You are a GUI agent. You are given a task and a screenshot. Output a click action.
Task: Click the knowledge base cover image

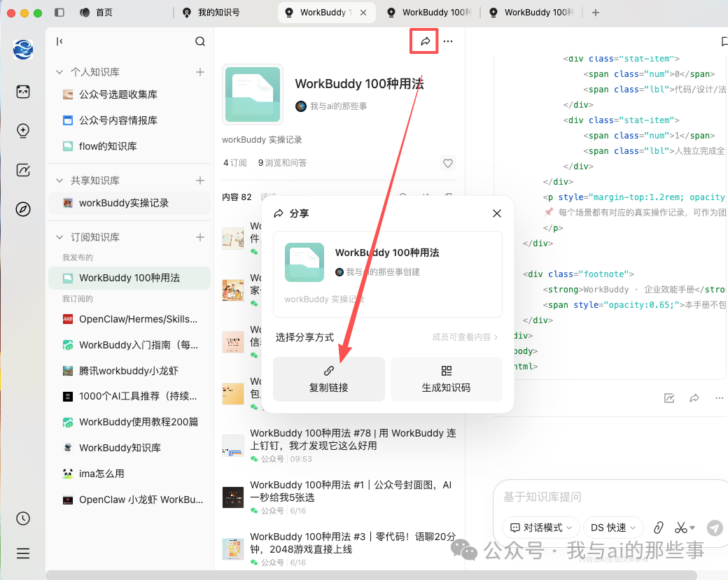pos(253,94)
